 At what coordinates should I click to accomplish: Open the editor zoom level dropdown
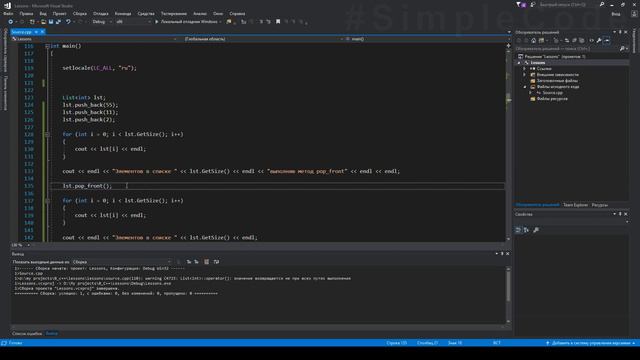[20, 245]
